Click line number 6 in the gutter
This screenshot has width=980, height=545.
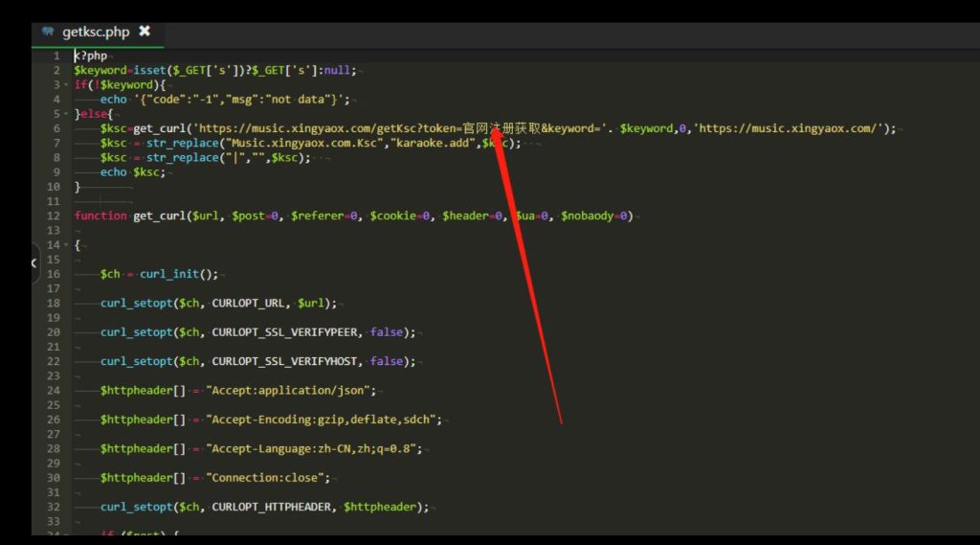(56, 128)
